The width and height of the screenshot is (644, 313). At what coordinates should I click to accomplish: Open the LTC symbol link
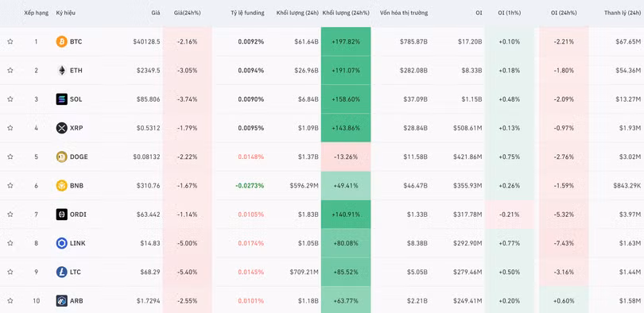tap(76, 272)
